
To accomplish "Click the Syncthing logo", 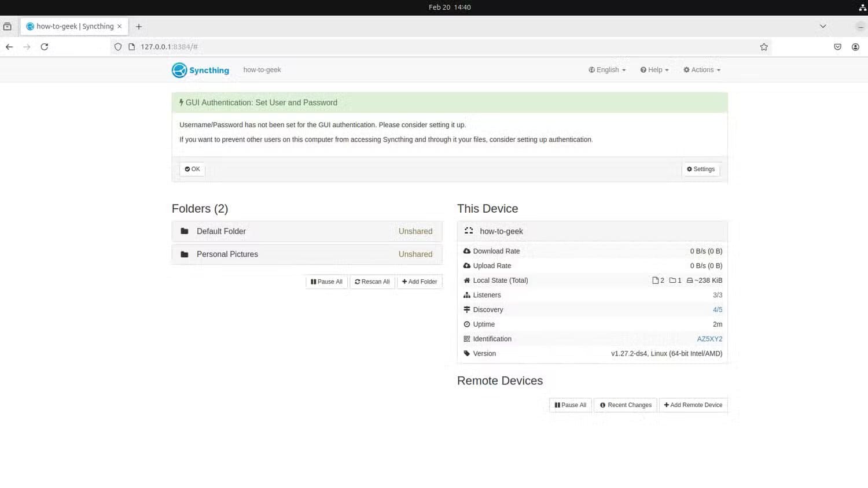I will tap(200, 70).
